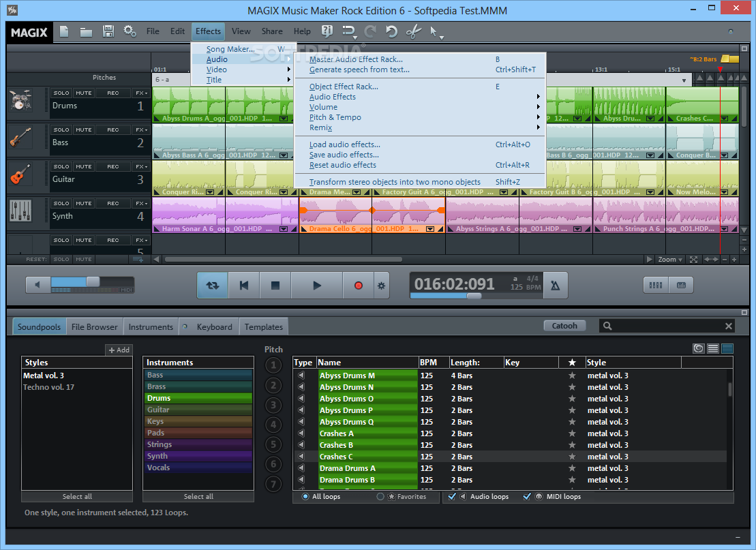756x550 pixels.
Task: Preview Abyss Drums M with speaker icon
Action: pyautogui.click(x=301, y=375)
